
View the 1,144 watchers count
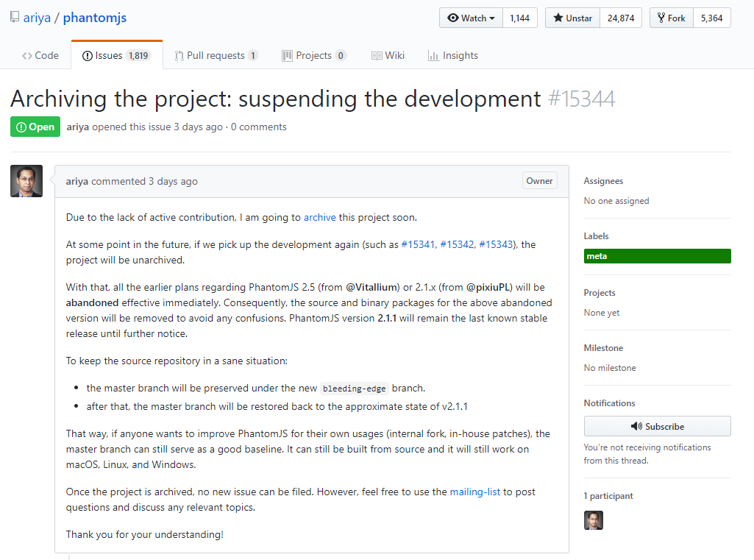point(519,18)
